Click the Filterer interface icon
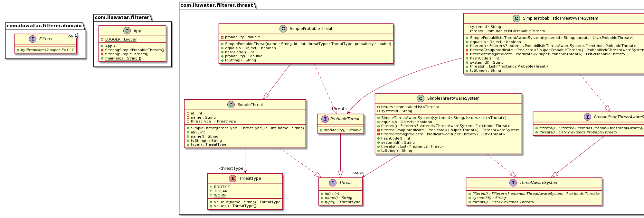Image resolution: width=644 pixels, height=218 pixels. coord(33,39)
